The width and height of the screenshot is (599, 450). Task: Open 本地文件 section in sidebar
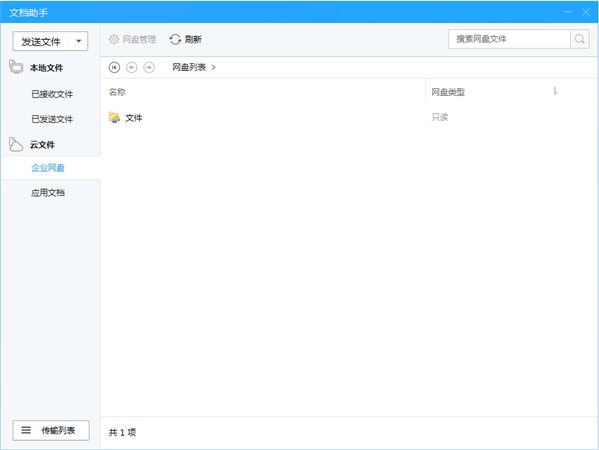point(47,68)
